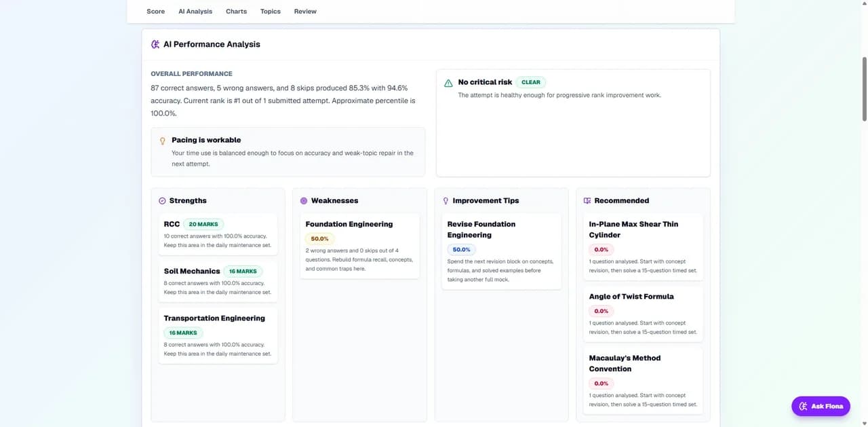868x427 pixels.
Task: Open the Revise Foundation Engineering tip
Action: (481, 229)
